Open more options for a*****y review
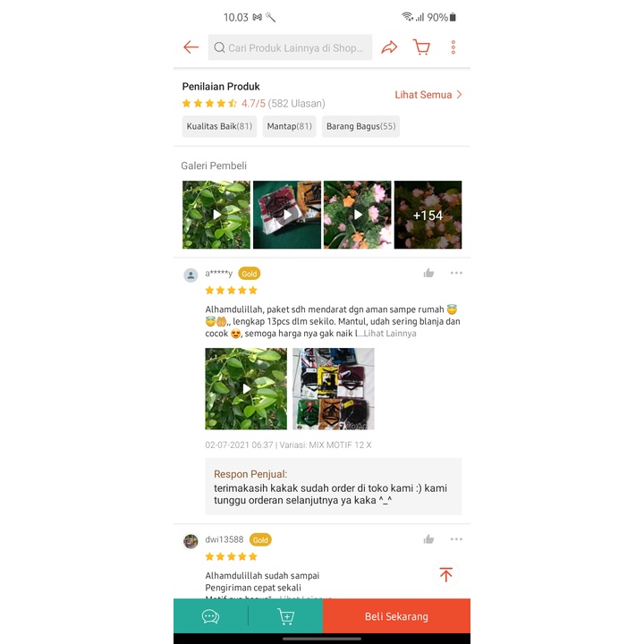The height and width of the screenshot is (644, 644). tap(456, 273)
